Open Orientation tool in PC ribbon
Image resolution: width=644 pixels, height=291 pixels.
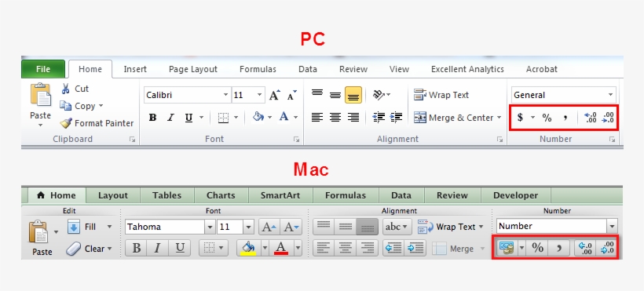pyautogui.click(x=379, y=95)
